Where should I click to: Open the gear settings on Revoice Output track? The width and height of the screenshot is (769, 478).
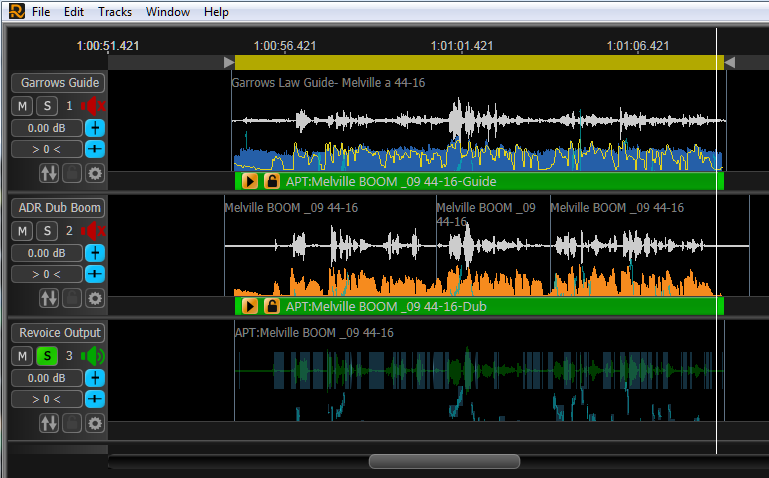pos(95,423)
